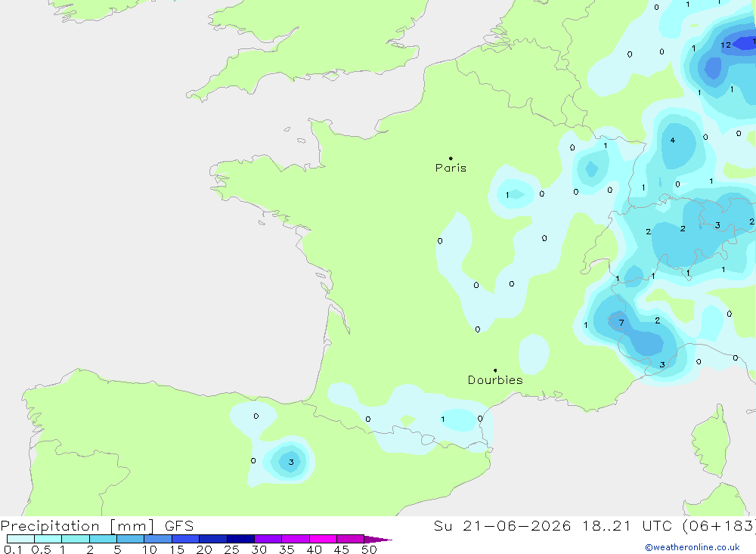Image resolution: width=756 pixels, height=554 pixels.
Task: Click the value 3 over northern Spain
Action: [291, 462]
